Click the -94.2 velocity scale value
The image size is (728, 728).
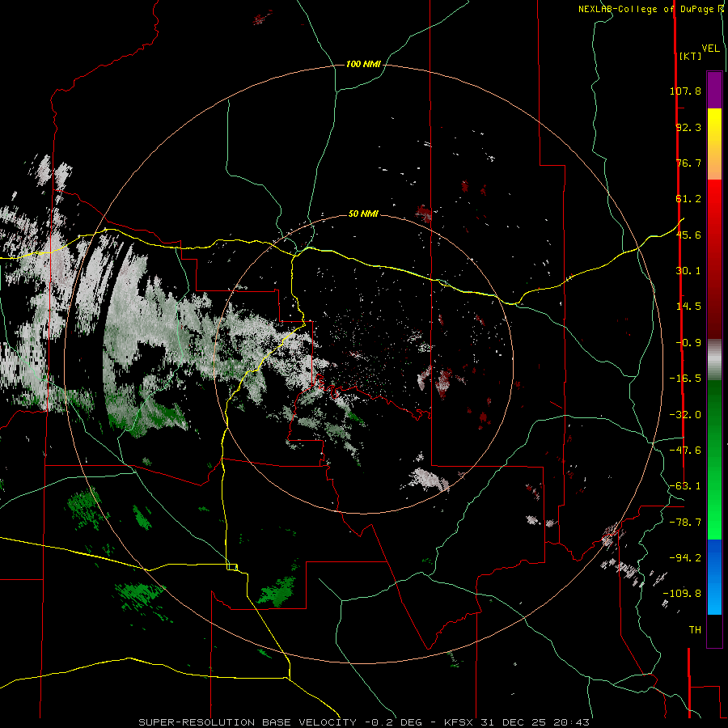coord(685,557)
